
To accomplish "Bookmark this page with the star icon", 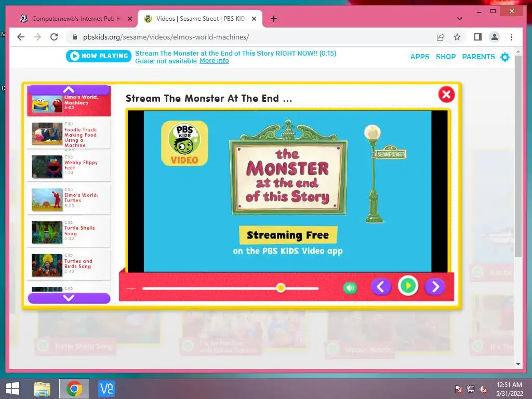I will (x=457, y=37).
